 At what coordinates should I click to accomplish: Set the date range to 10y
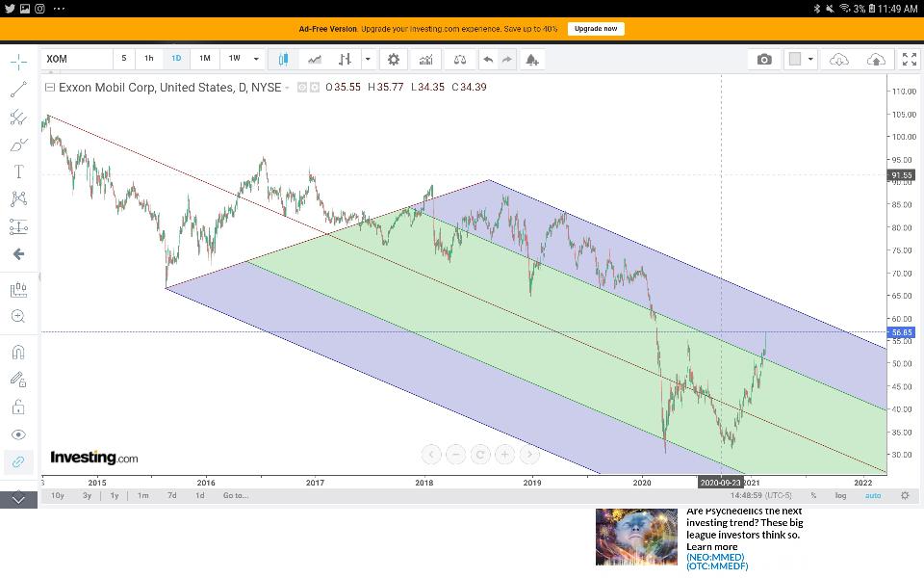(x=58, y=495)
